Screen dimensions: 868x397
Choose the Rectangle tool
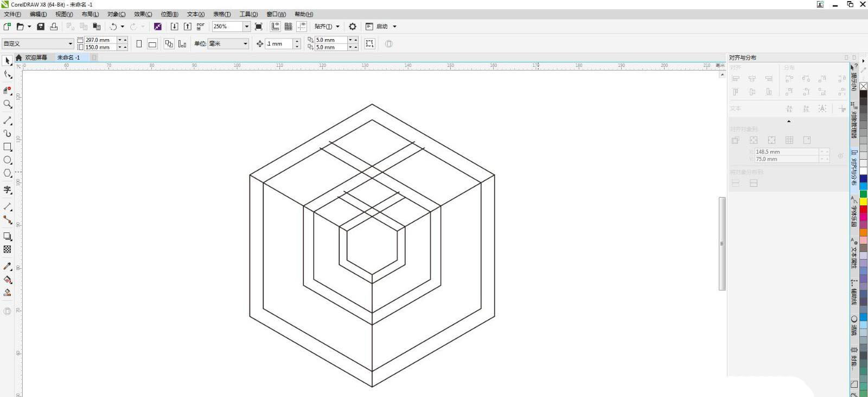(x=8, y=147)
